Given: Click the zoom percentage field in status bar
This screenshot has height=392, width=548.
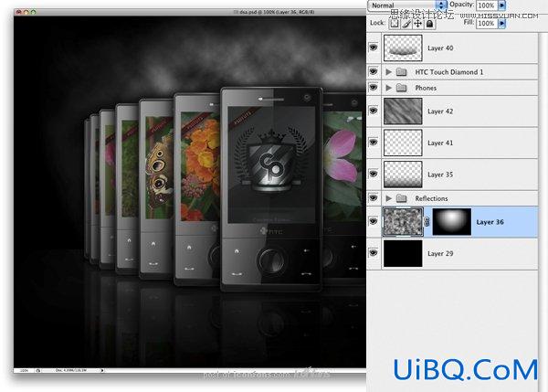Looking at the screenshot, I should coord(24,370).
